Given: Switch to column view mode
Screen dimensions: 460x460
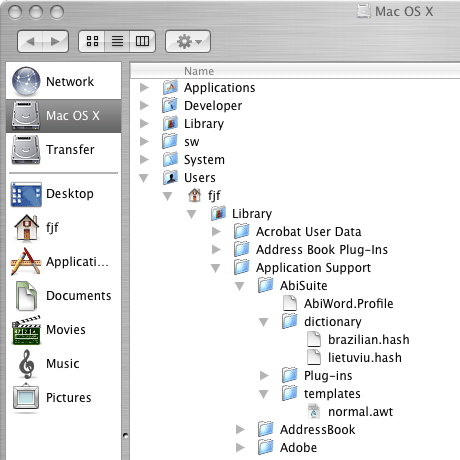Looking at the screenshot, I should [x=142, y=41].
